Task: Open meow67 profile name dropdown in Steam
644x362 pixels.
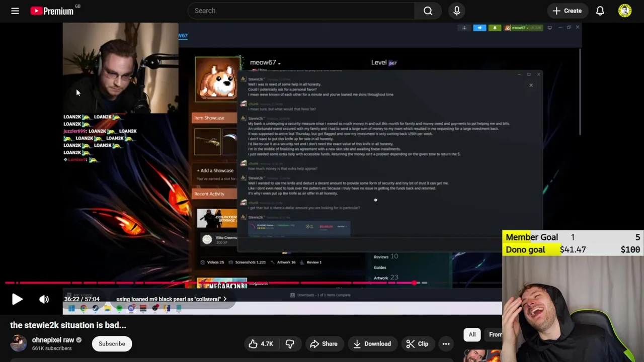Action: click(x=265, y=62)
